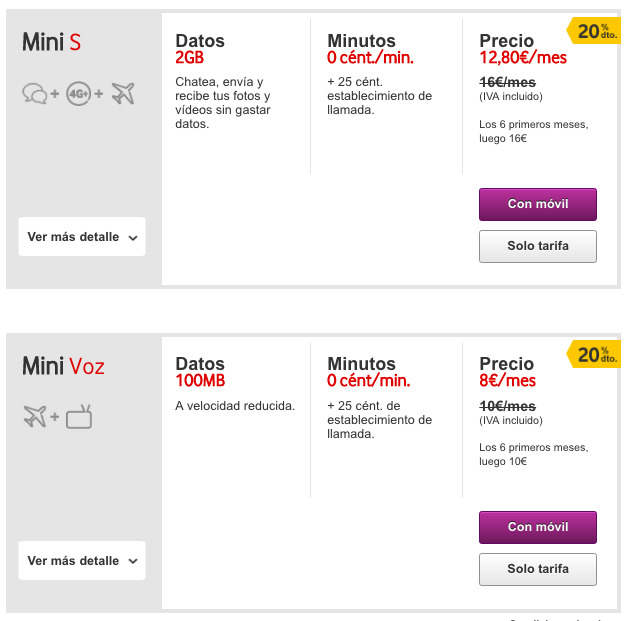This screenshot has height=621, width=628.
Task: Choose Solo tarifa for the Mini S plan
Action: click(x=538, y=246)
